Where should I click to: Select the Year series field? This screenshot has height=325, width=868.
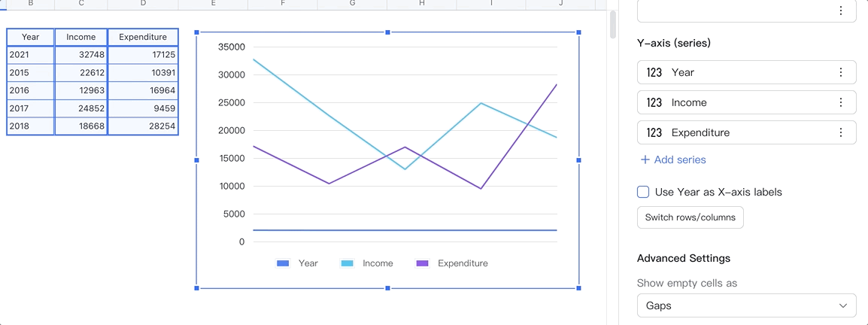[747, 72]
